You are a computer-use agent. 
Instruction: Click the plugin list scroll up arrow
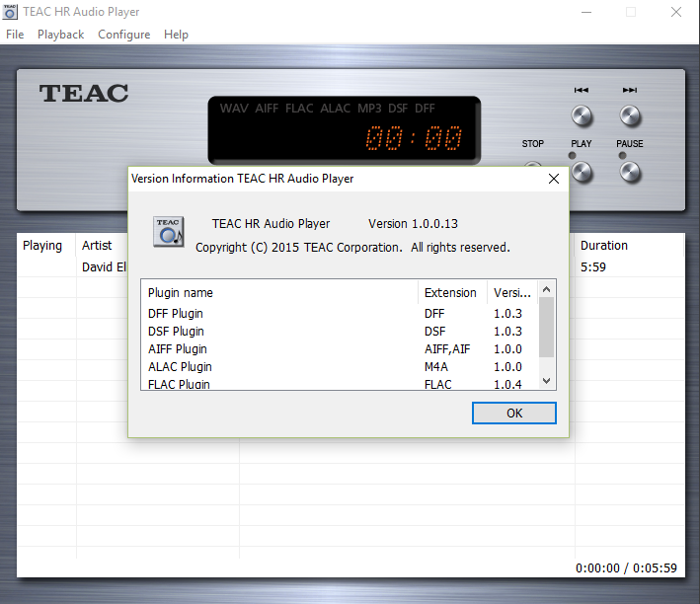click(546, 289)
